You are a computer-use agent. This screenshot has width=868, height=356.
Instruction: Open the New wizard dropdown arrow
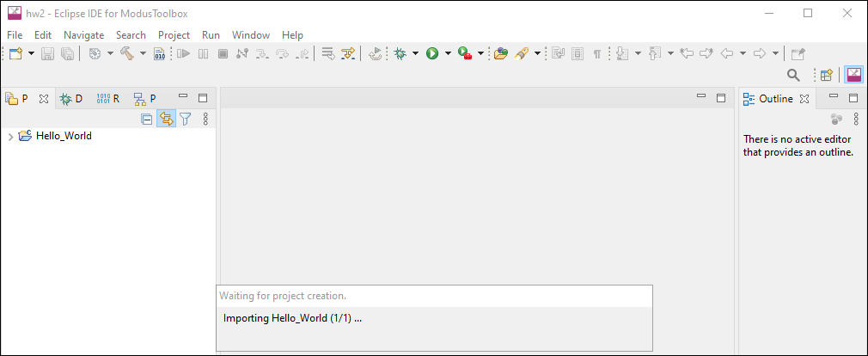31,53
